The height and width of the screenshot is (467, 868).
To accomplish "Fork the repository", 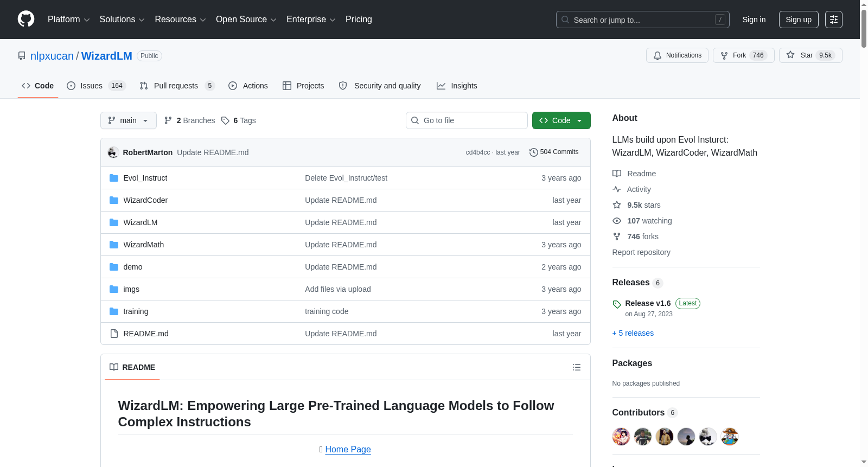I will click(743, 55).
